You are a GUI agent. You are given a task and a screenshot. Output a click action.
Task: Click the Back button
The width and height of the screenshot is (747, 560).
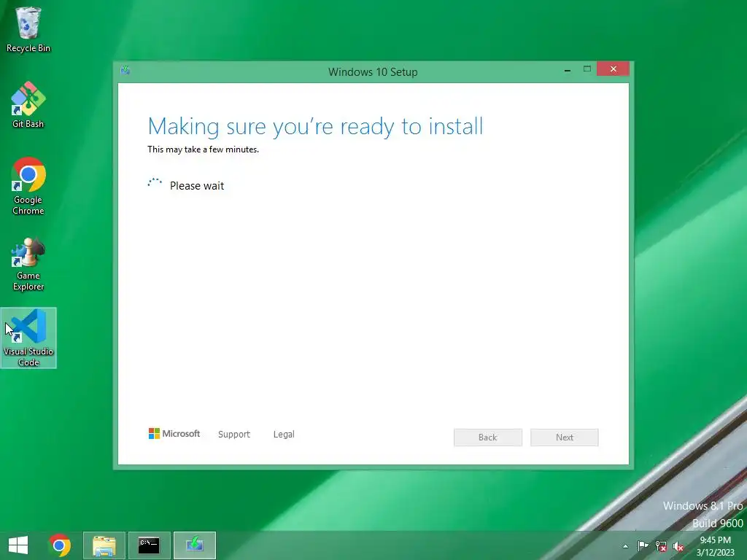coord(488,437)
